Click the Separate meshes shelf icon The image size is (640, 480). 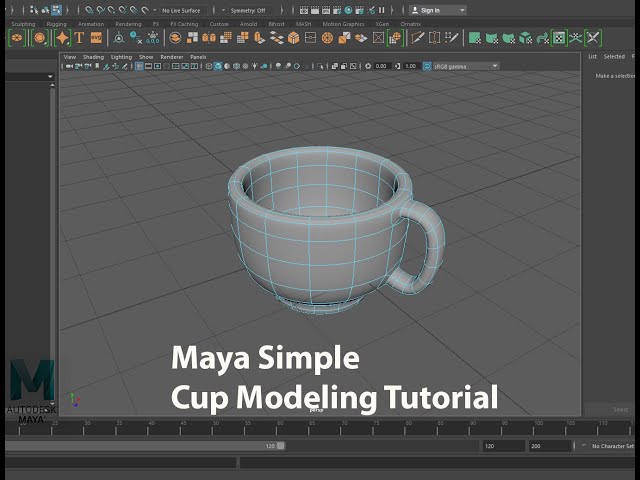click(x=192, y=38)
